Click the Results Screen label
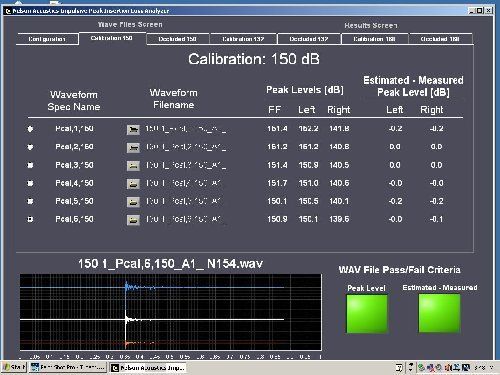Viewport: 500px width, 375px height. click(371, 25)
